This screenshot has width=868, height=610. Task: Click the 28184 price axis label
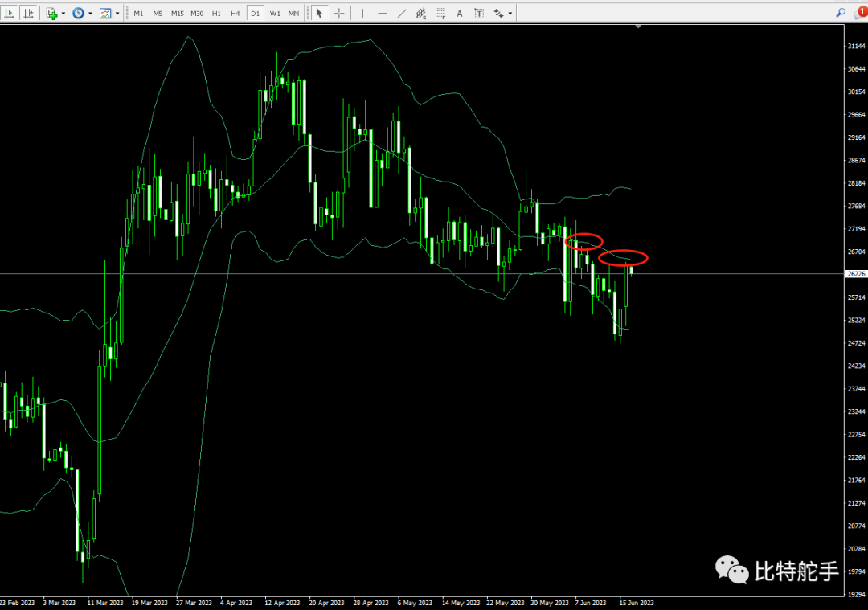tap(856, 183)
